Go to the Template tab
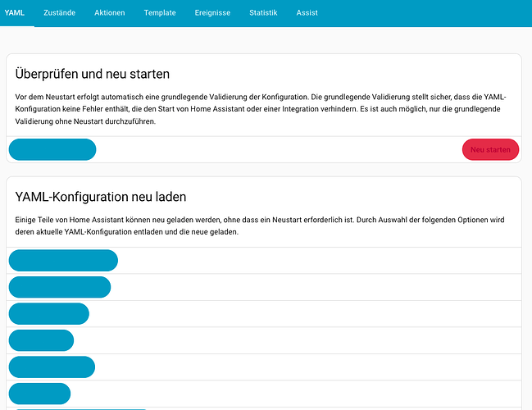The width and height of the screenshot is (532, 410). 160,13
